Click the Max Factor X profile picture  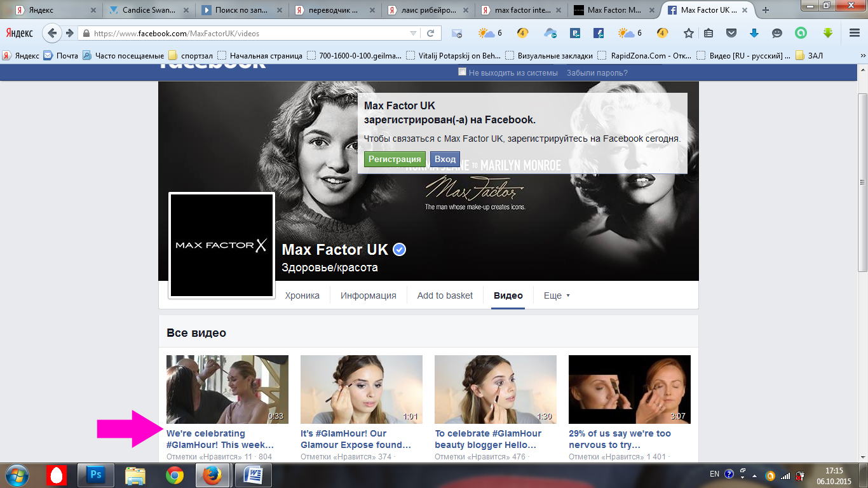(222, 245)
